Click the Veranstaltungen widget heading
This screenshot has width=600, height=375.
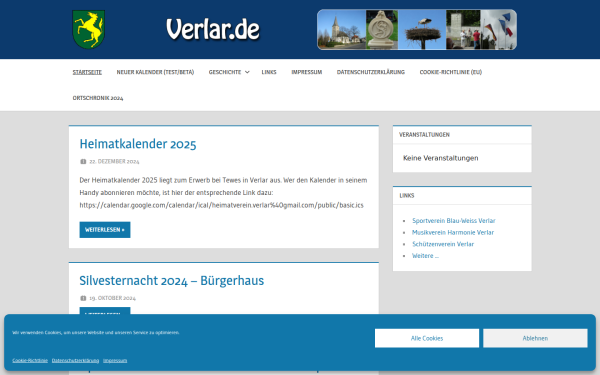tap(424, 135)
